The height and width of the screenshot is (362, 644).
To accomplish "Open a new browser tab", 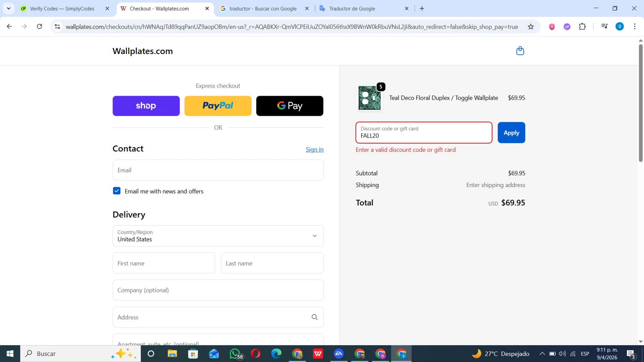I will click(x=422, y=9).
